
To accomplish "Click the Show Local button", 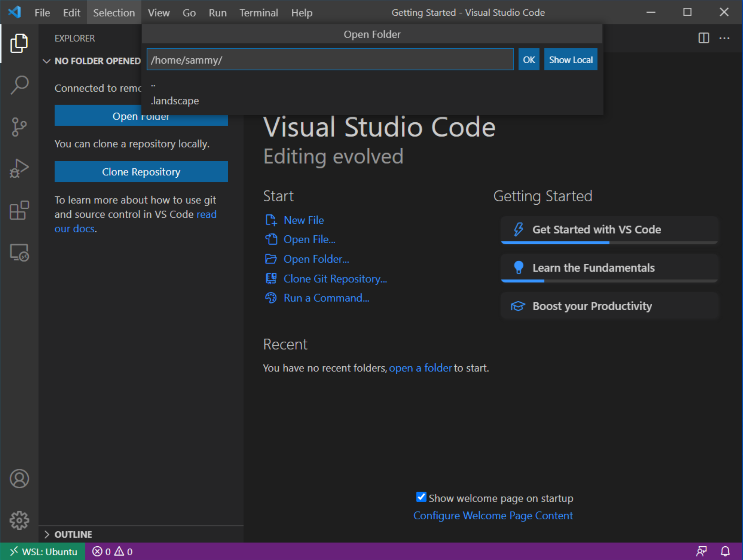I will pyautogui.click(x=570, y=59).
